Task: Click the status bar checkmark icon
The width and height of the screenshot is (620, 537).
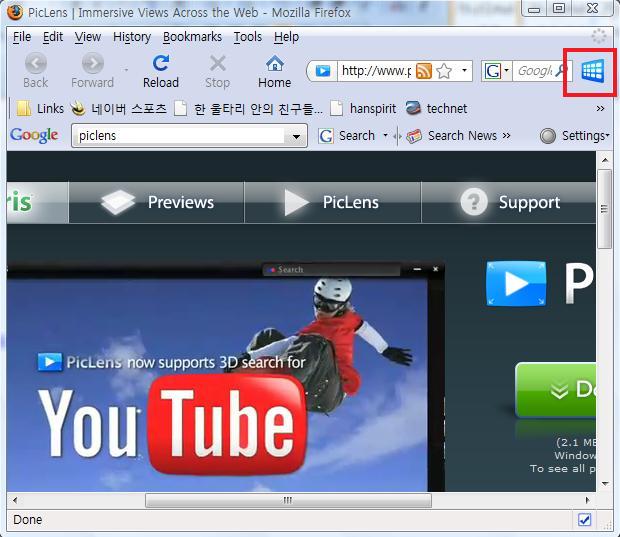Action: 584,520
